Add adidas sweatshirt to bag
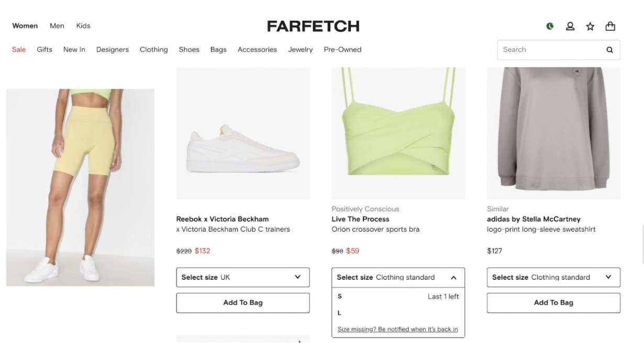This screenshot has width=644, height=343. point(553,303)
